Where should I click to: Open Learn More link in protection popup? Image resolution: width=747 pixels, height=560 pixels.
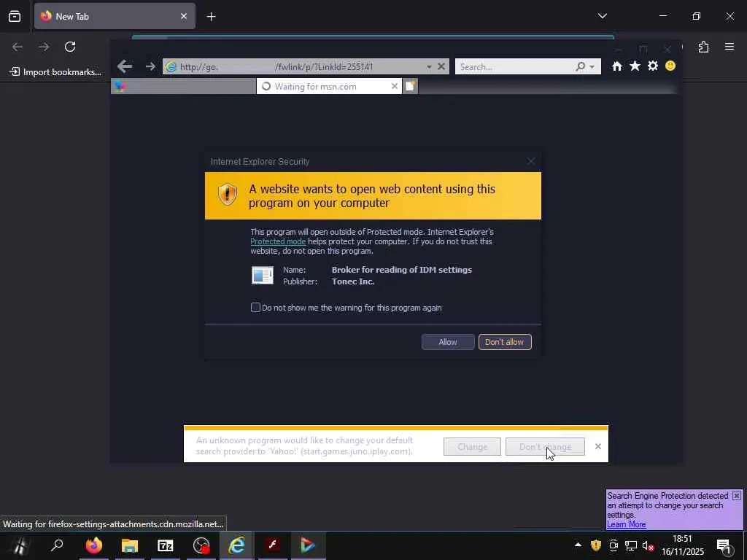[626, 524]
